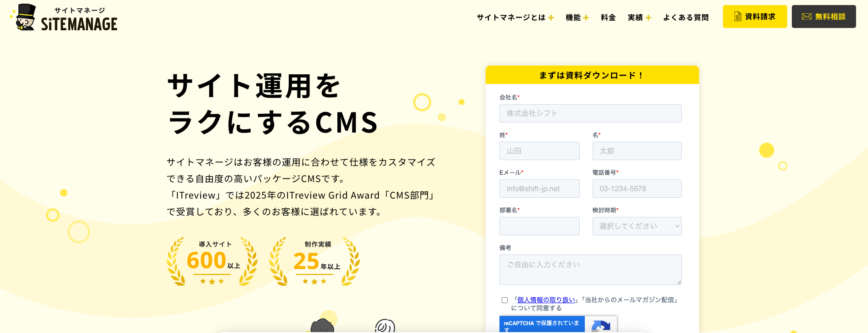Viewport: 868px width, 333px height.
Task: Check the 個人情報 consent checkbox
Action: (x=504, y=300)
